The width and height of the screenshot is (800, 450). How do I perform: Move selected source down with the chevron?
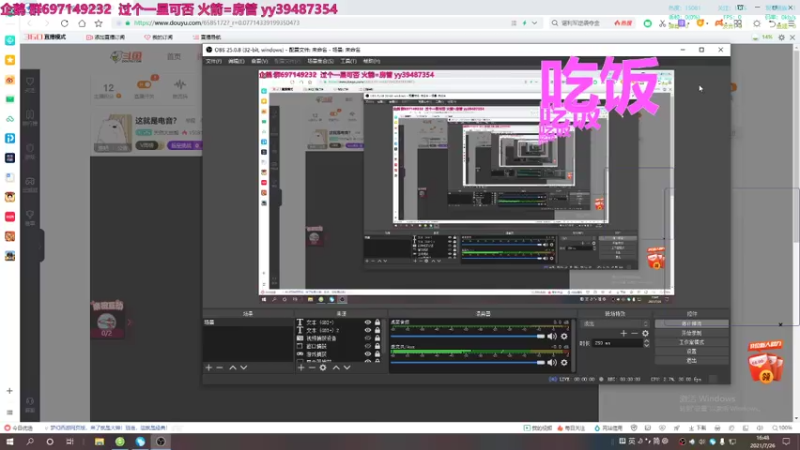tap(347, 367)
